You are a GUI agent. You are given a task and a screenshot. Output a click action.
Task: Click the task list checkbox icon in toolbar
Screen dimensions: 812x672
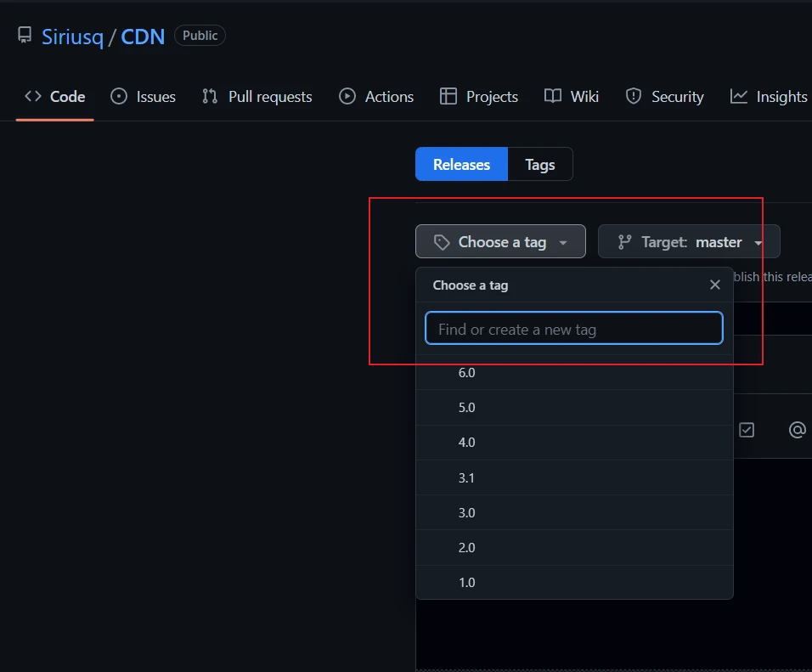(x=747, y=430)
